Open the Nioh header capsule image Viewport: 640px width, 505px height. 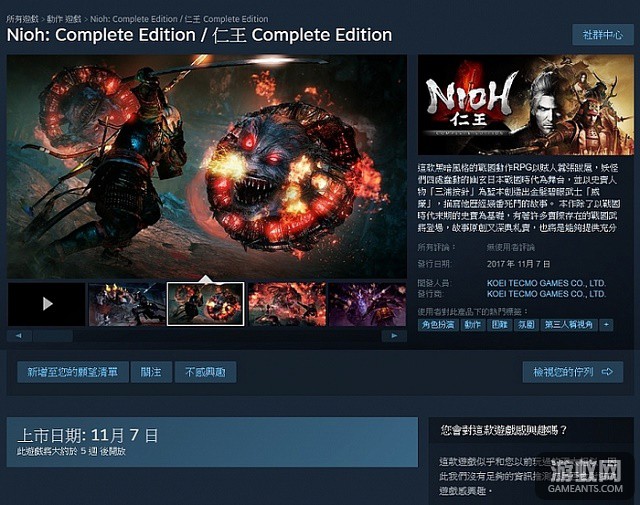pyautogui.click(x=526, y=105)
